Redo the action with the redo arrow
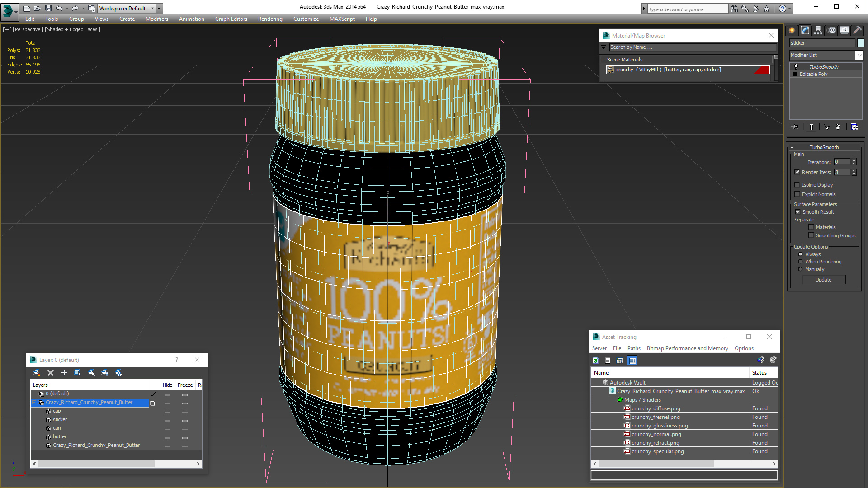The height and width of the screenshot is (488, 868). pos(75,8)
